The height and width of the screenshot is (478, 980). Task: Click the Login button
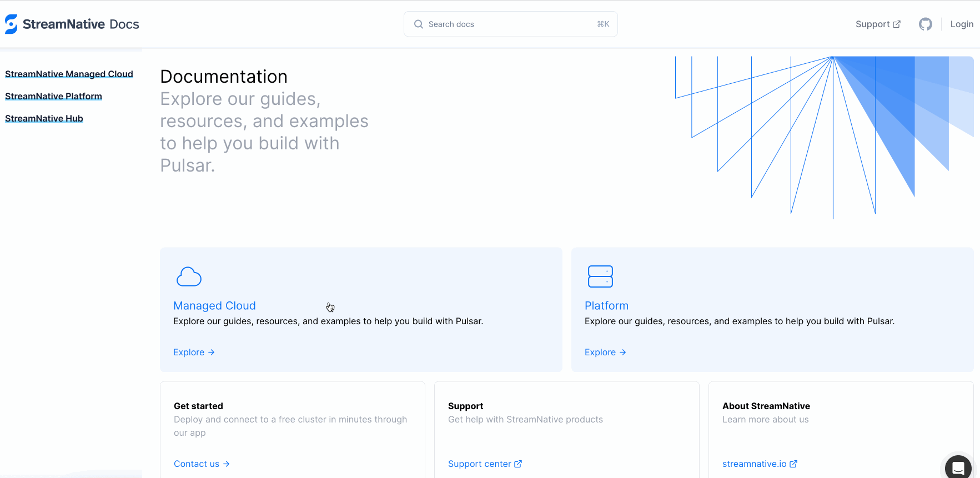(962, 24)
